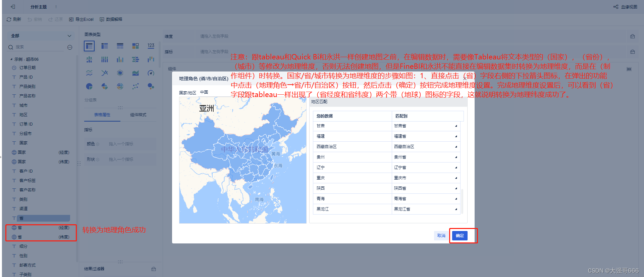
Task: Click 导出Excel in the toolbar
Action: (81, 19)
